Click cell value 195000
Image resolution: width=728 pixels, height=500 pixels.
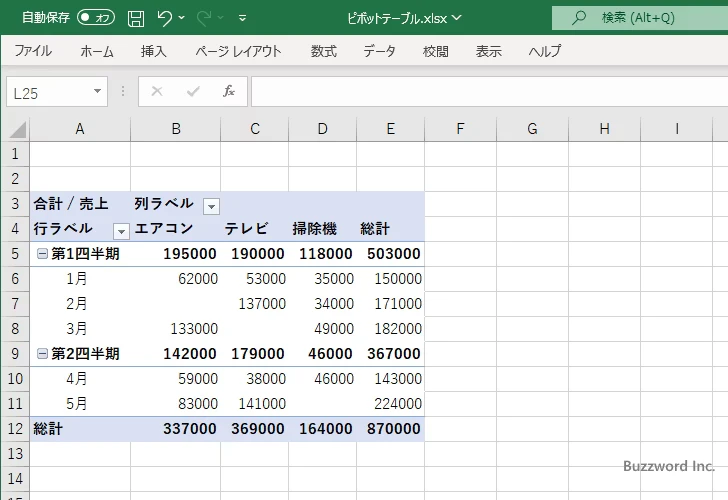point(189,254)
